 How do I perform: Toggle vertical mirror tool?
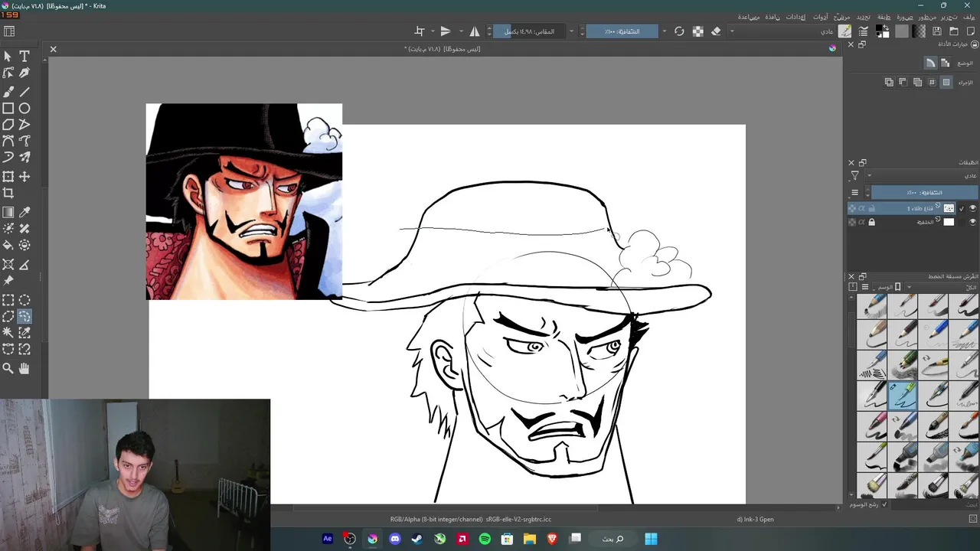click(446, 31)
